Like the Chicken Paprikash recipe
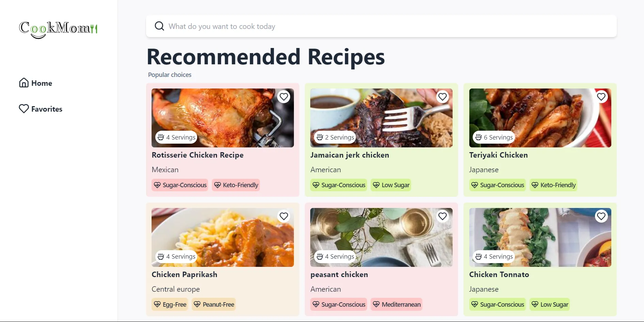This screenshot has width=644, height=322. point(284,216)
